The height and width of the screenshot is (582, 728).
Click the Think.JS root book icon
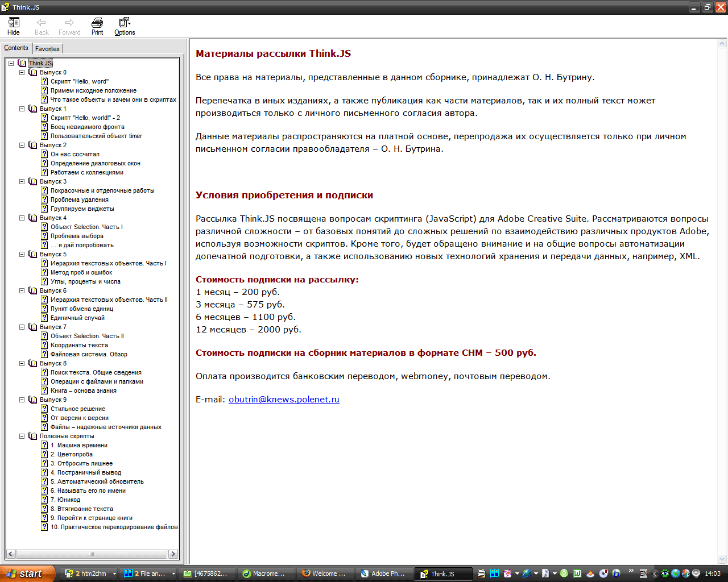tap(22, 63)
